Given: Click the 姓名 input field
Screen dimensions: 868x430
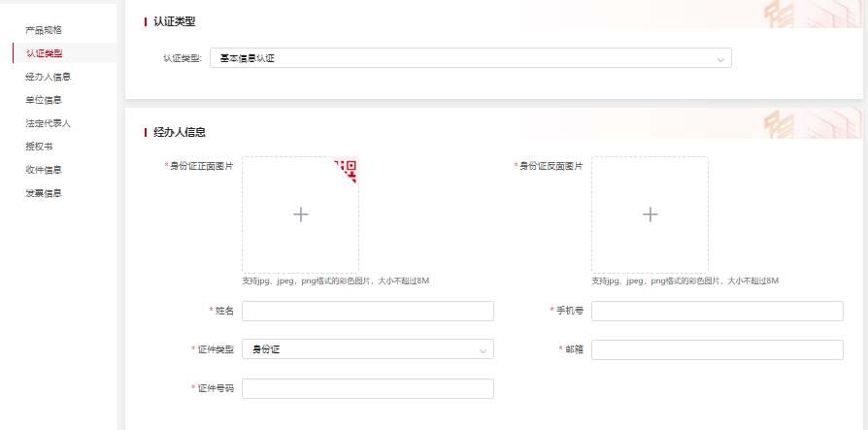Looking at the screenshot, I should tap(367, 311).
